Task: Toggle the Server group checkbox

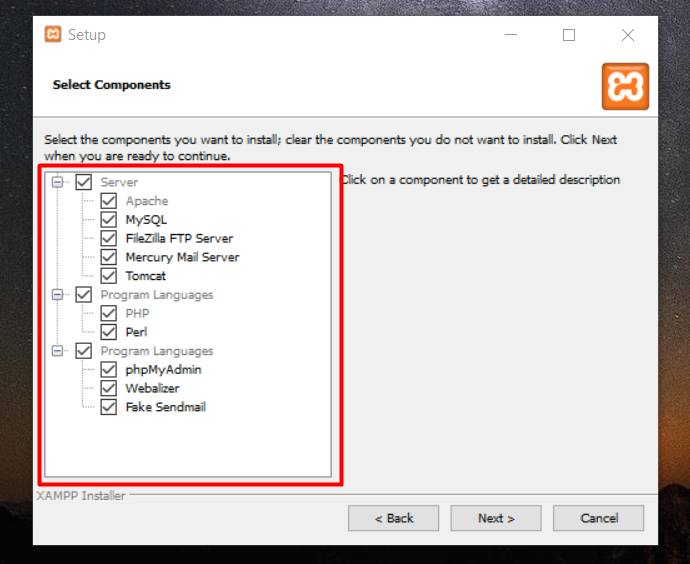Action: pyautogui.click(x=84, y=182)
